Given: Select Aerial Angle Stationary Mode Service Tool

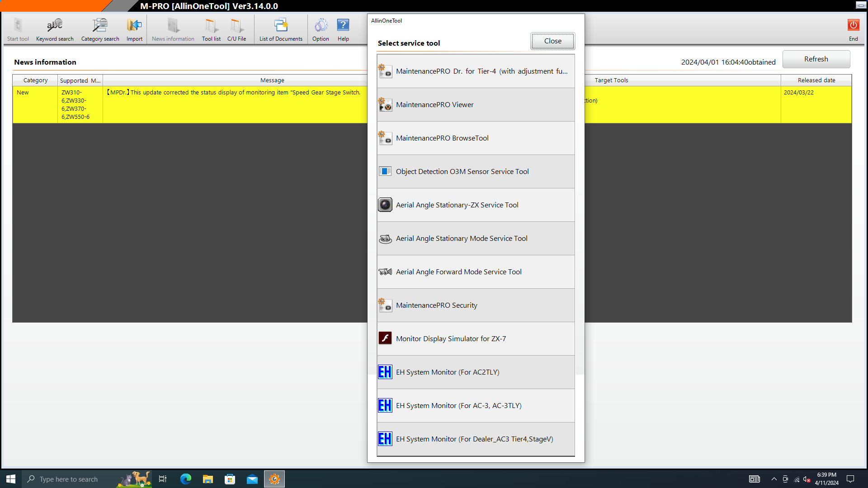Looking at the screenshot, I should [x=476, y=239].
